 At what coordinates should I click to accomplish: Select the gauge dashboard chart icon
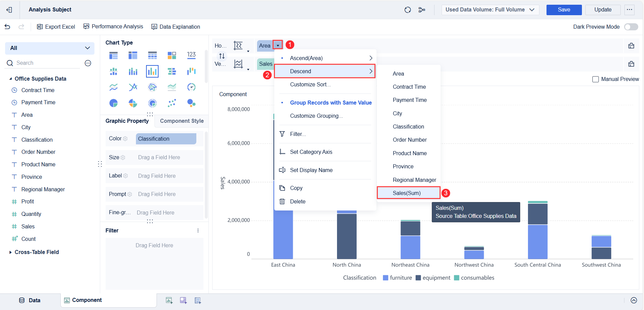(191, 87)
